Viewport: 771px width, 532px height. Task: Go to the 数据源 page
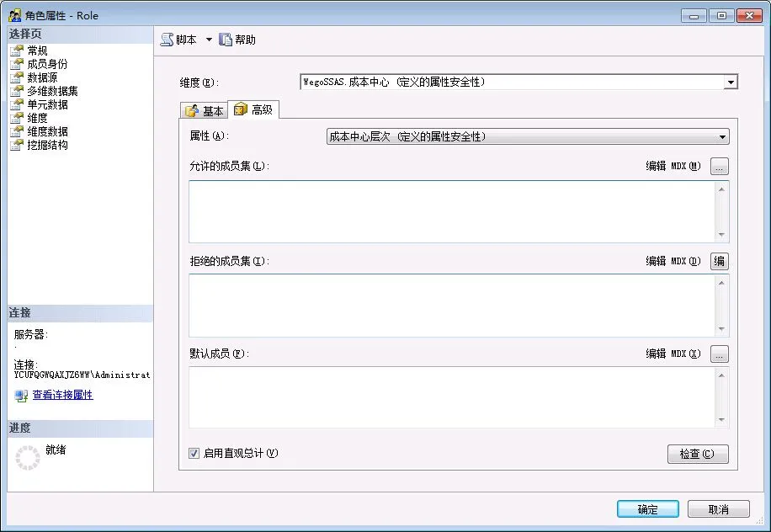click(x=42, y=77)
